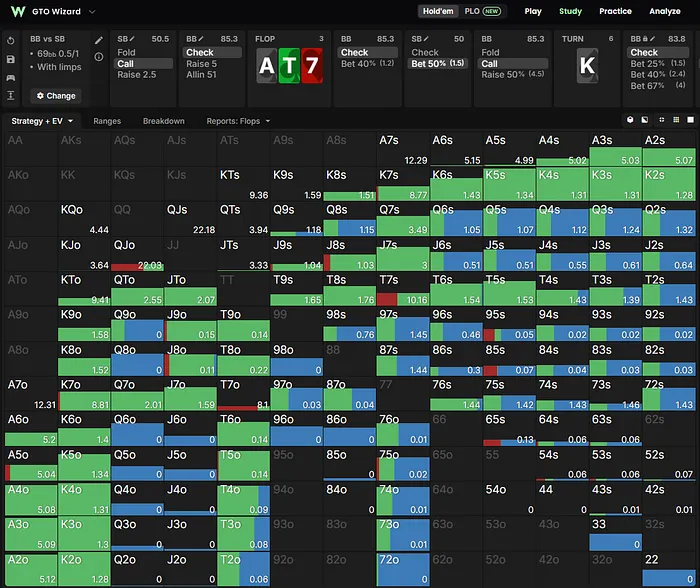This screenshot has width=700, height=588.
Task: Click the A7s hand cell
Action: (x=403, y=149)
